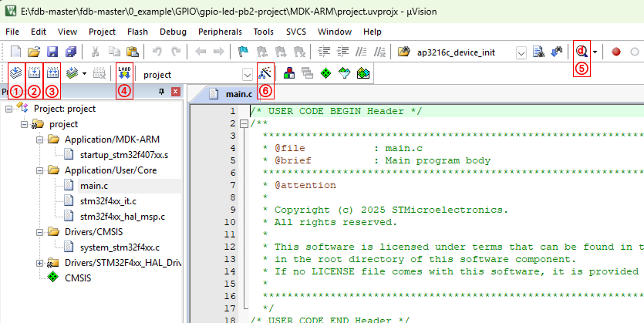Start the debug session with magnifier icon
Image resolution: width=644 pixels, height=323 pixels.
[582, 52]
